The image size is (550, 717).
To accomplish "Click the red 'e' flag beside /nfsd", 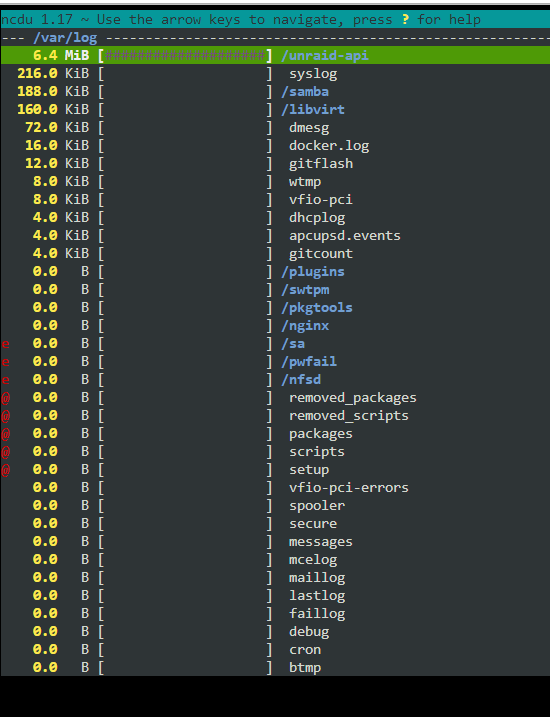I will pos(5,380).
